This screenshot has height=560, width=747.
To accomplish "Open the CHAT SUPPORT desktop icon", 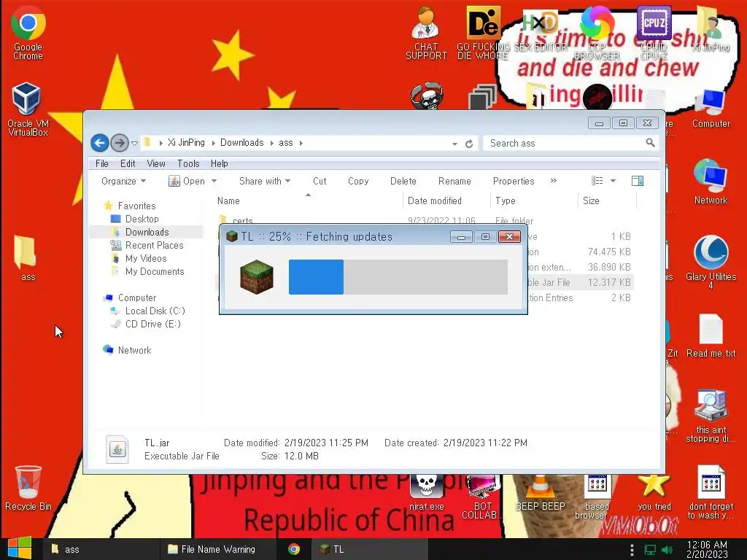I will coord(426,34).
